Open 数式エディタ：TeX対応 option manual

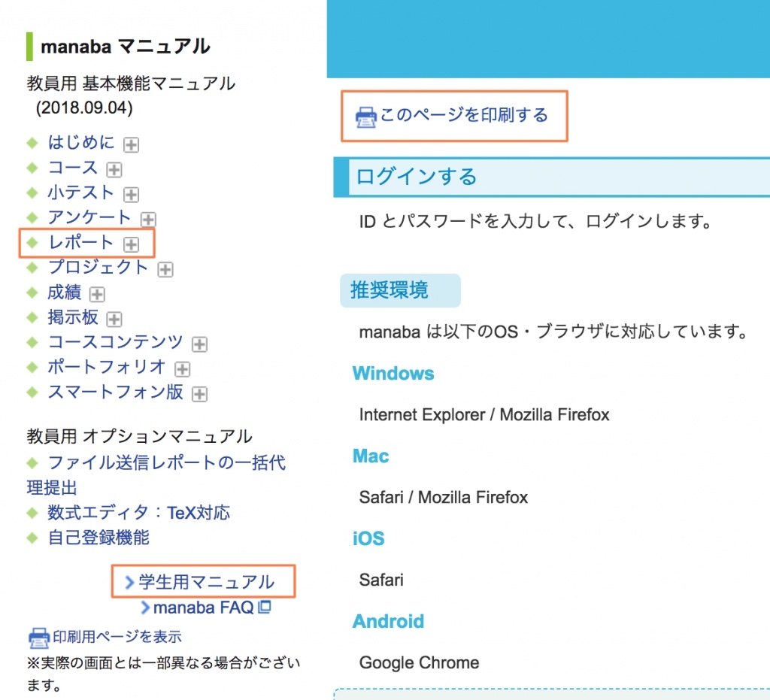(x=138, y=513)
